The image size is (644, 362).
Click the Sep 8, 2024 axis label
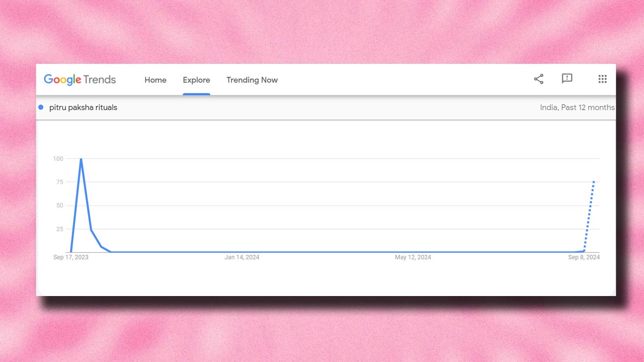583,257
